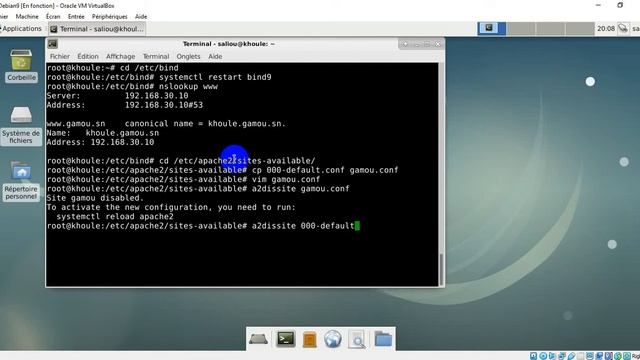Viewport: 640px width, 360px height.
Task: Open the Répertoire personnel desktop icon
Action: 21,181
